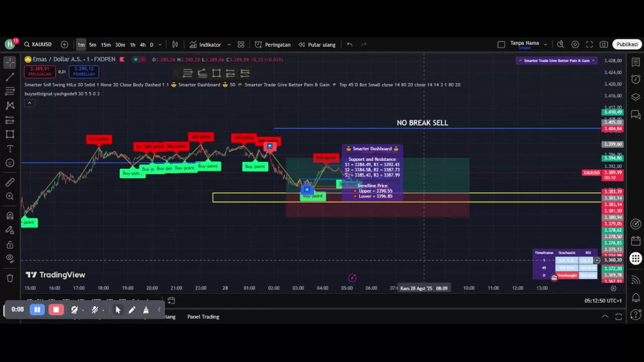This screenshot has height=362, width=644.
Task: Undo the last chart action
Action: [x=350, y=44]
